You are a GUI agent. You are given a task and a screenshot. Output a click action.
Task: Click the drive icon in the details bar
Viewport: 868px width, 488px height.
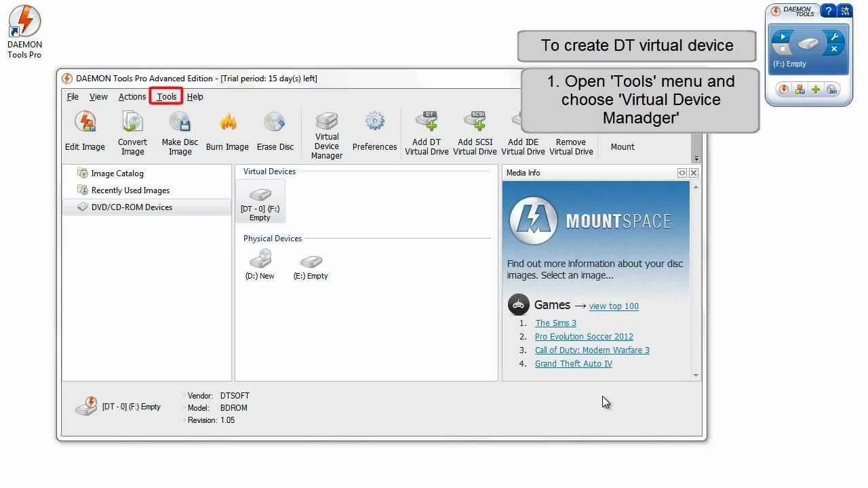[x=86, y=407]
